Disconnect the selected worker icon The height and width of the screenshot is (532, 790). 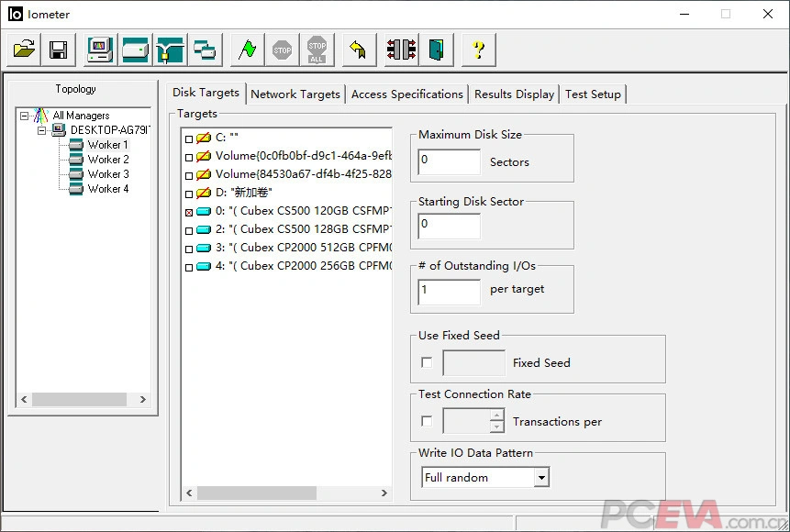click(x=401, y=50)
